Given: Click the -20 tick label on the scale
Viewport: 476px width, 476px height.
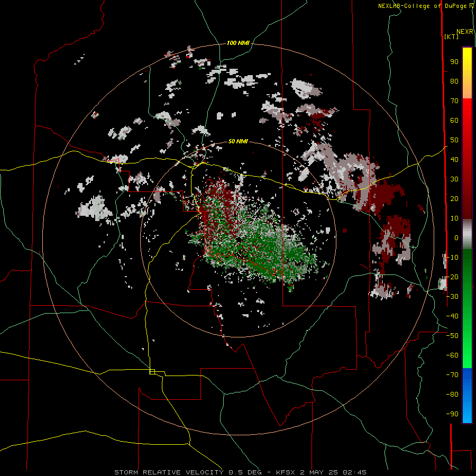Looking at the screenshot, I should (452, 277).
